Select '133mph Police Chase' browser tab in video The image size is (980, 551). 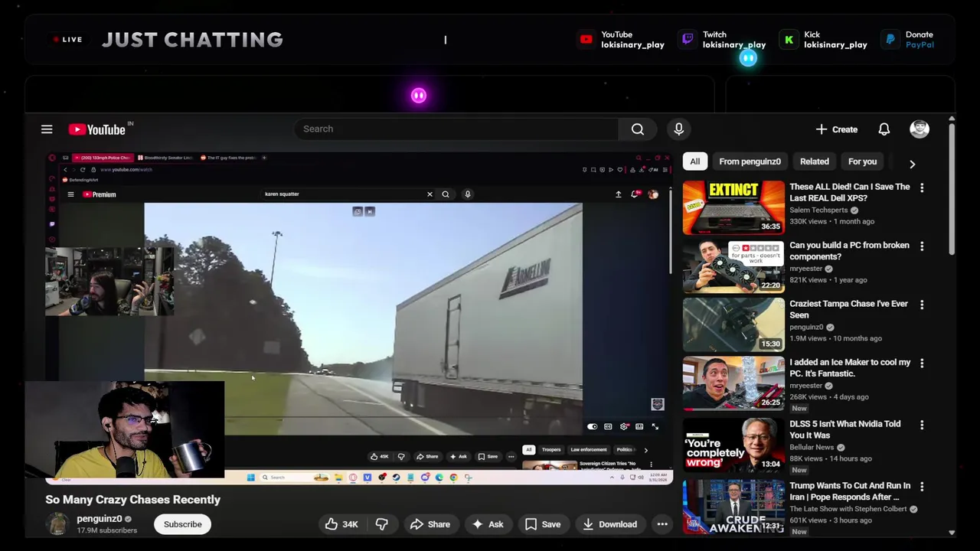[101, 158]
